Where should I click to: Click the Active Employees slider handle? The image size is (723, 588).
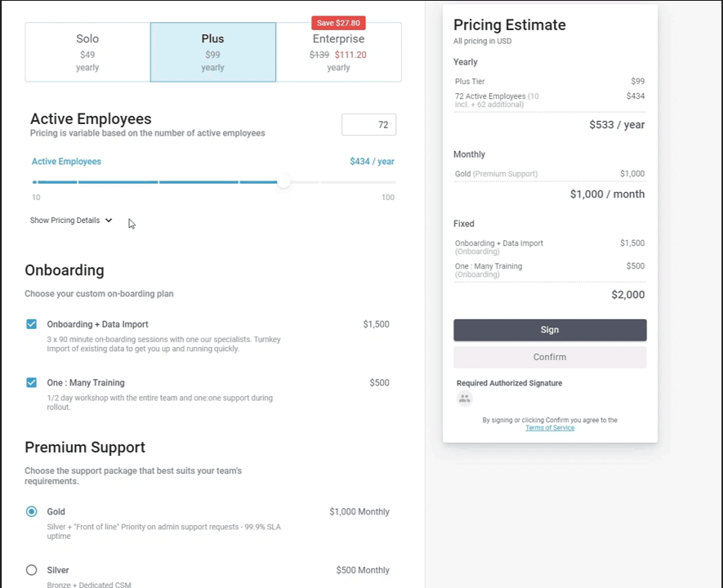[283, 181]
